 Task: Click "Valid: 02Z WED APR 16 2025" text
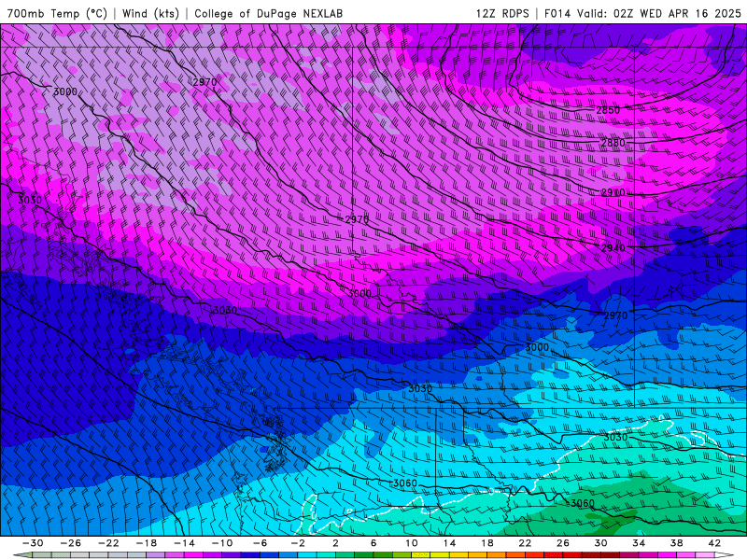point(659,13)
